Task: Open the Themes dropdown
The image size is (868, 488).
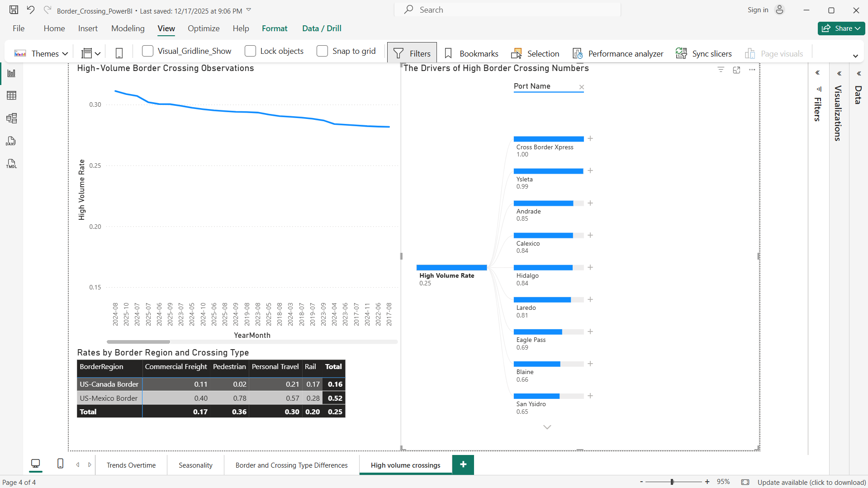Action: [66, 53]
